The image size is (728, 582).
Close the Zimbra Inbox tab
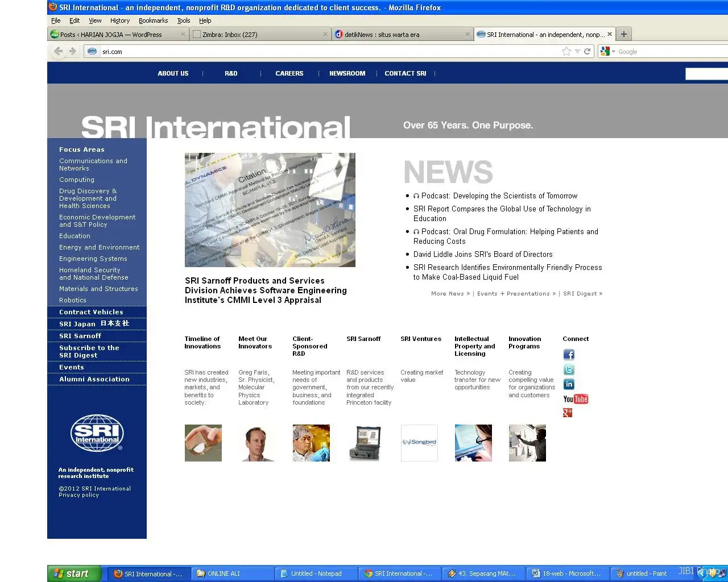pyautogui.click(x=325, y=34)
